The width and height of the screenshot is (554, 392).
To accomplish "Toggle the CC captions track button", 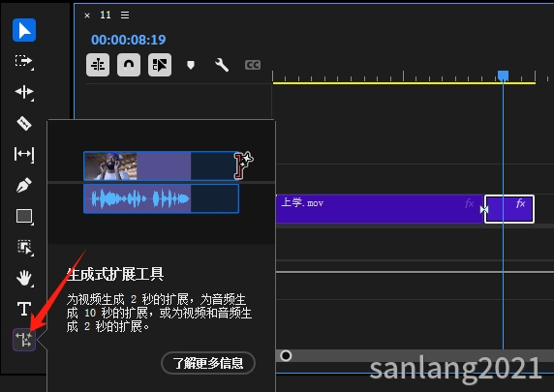I will coord(253,65).
